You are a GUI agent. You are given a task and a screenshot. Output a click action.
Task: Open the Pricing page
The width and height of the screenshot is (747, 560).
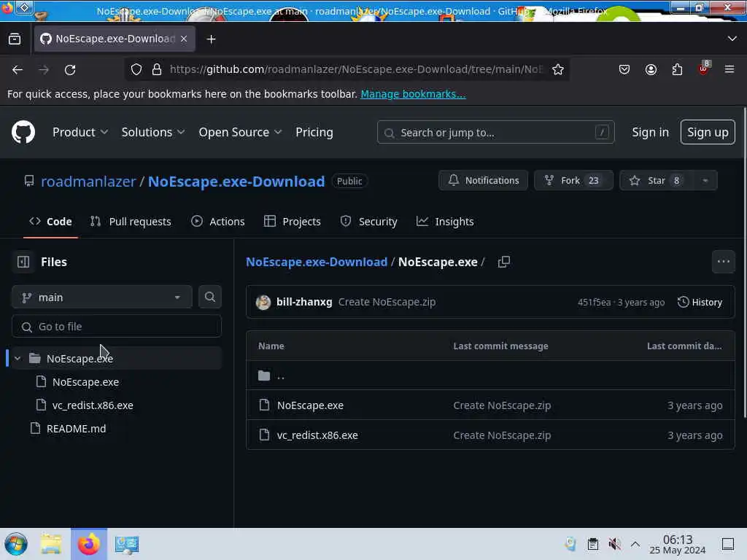click(314, 132)
